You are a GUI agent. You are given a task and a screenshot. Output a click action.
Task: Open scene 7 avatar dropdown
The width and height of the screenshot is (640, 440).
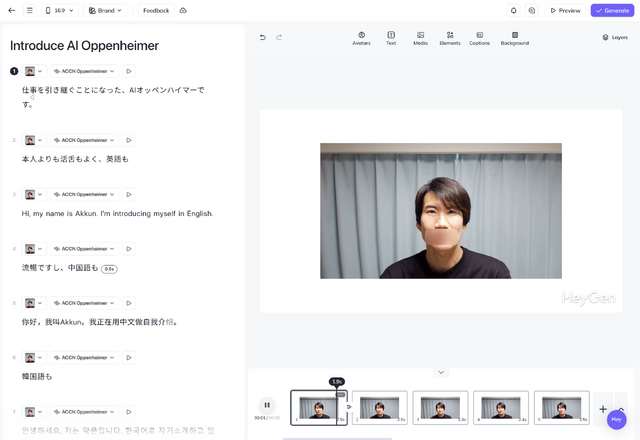tap(34, 412)
